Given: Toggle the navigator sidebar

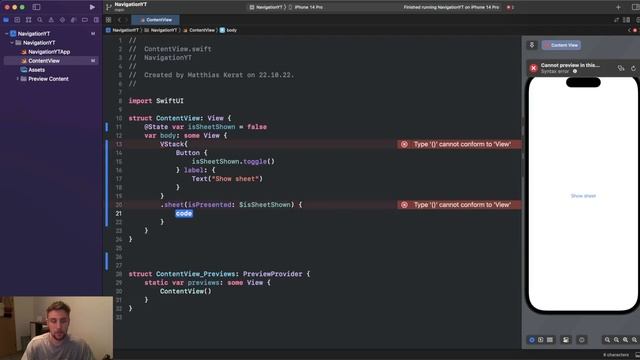Looking at the screenshot, I should [36, 7].
